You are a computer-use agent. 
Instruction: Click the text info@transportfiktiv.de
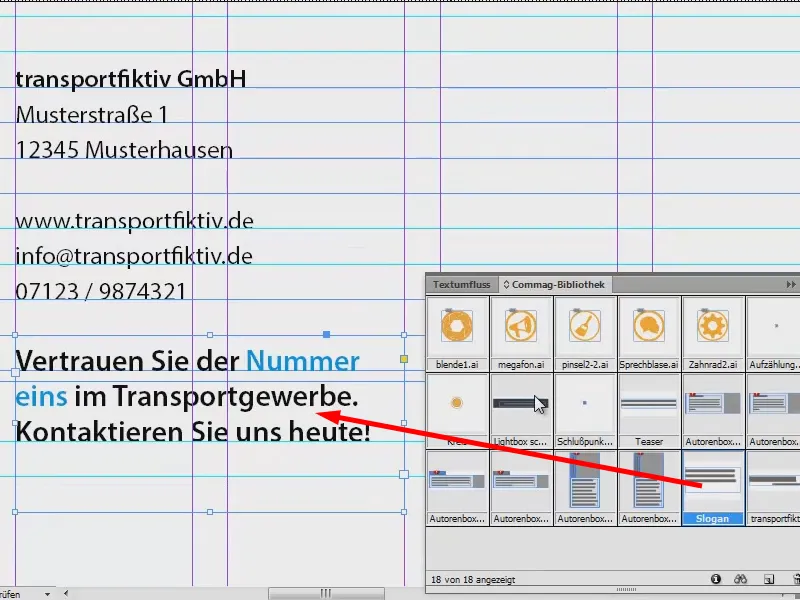point(134,257)
